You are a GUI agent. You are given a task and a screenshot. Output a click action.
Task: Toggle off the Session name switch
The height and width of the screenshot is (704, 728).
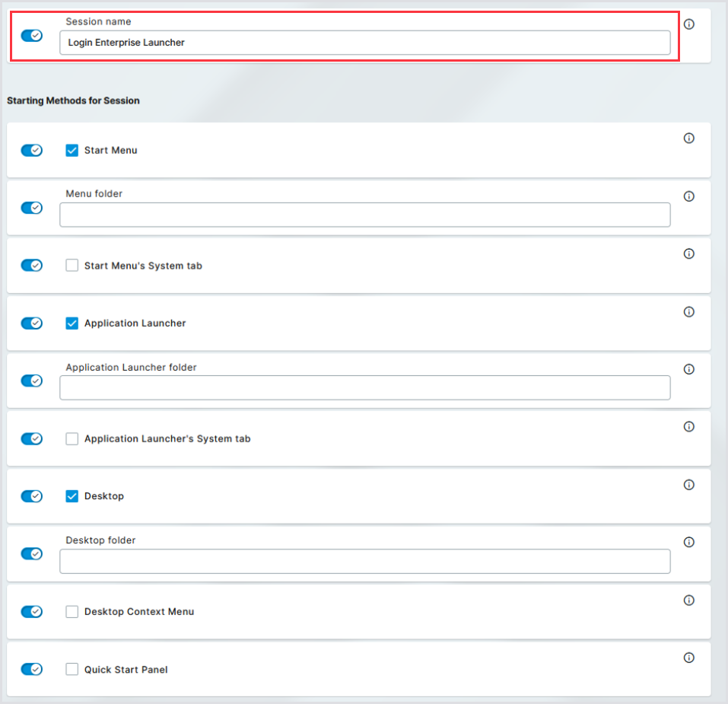click(x=31, y=36)
